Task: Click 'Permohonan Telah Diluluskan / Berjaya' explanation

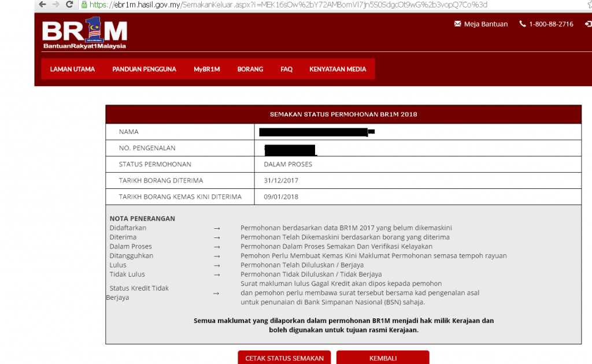Action: (x=302, y=265)
